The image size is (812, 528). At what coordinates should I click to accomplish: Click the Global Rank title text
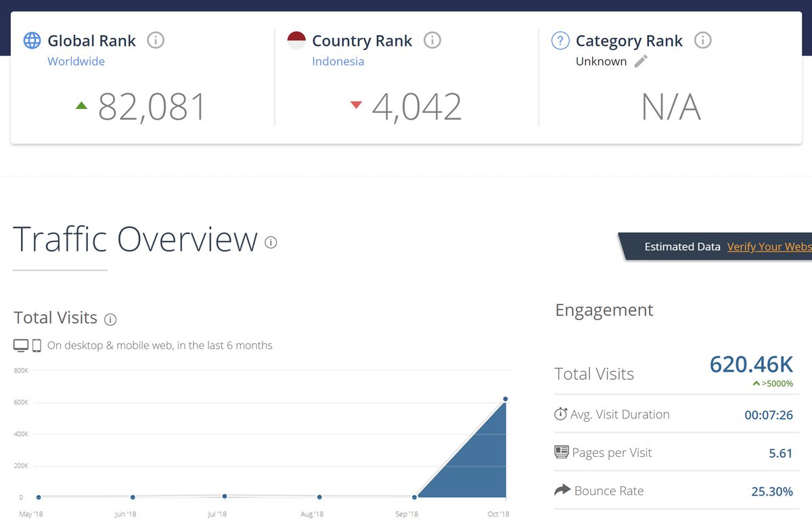tap(91, 41)
